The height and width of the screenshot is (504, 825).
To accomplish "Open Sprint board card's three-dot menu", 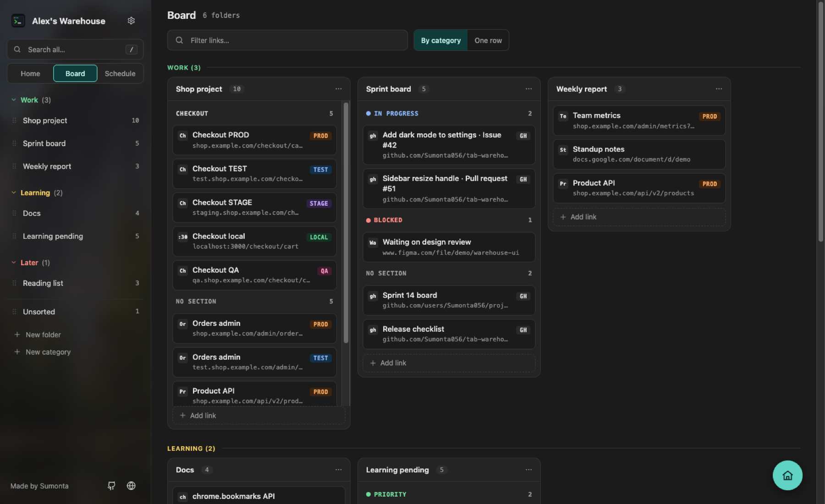I will [528, 89].
